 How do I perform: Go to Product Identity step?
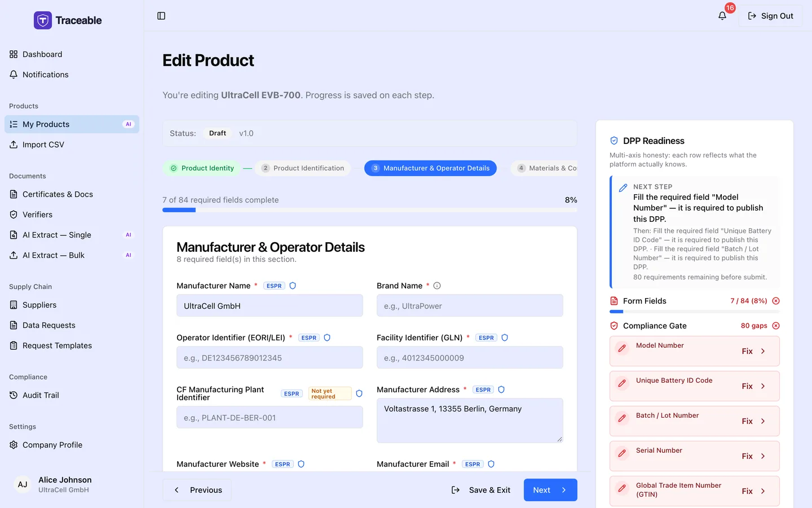pyautogui.click(x=202, y=168)
